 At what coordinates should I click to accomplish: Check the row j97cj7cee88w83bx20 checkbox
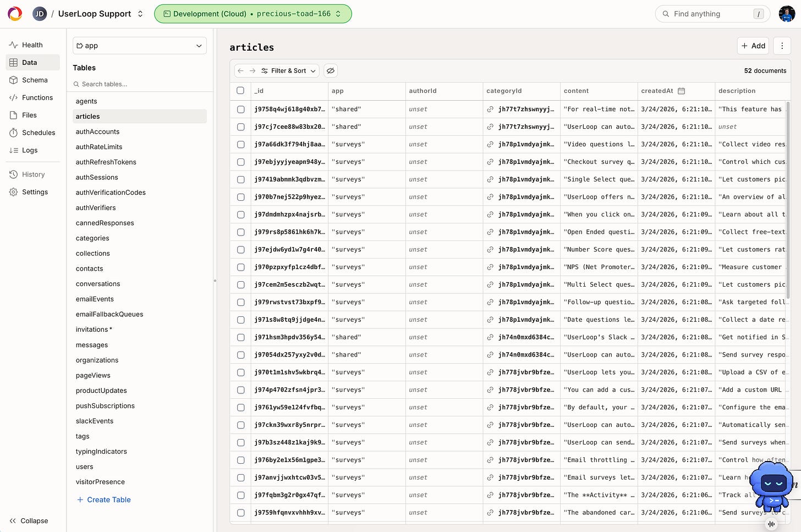pyautogui.click(x=240, y=127)
